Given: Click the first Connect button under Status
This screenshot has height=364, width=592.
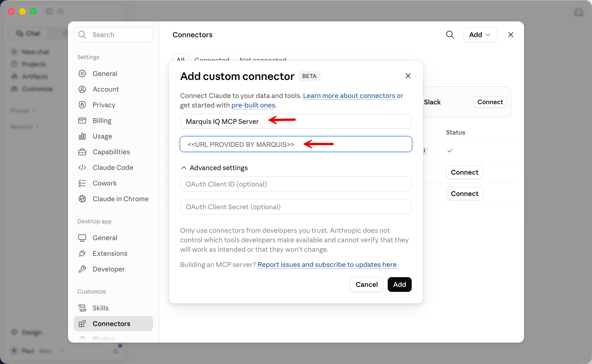Looking at the screenshot, I should click(x=464, y=172).
